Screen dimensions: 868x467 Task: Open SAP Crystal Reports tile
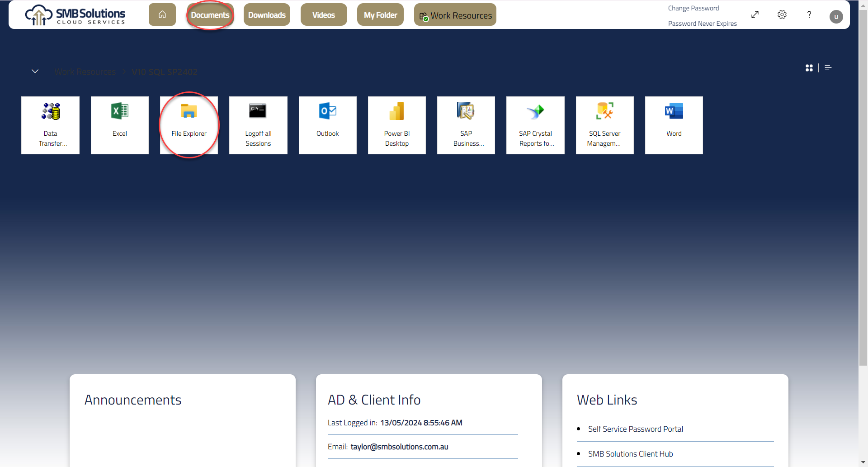tap(535, 125)
